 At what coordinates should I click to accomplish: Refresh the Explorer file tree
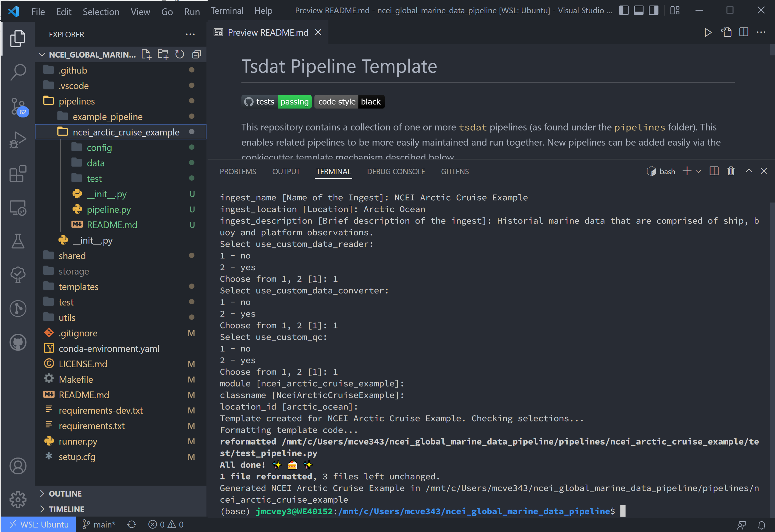[x=180, y=54]
